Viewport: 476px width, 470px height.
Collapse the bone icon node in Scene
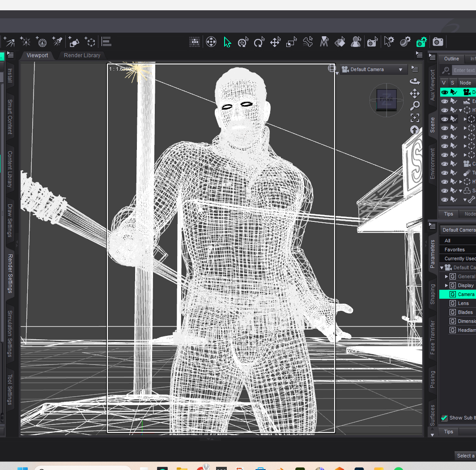465,199
